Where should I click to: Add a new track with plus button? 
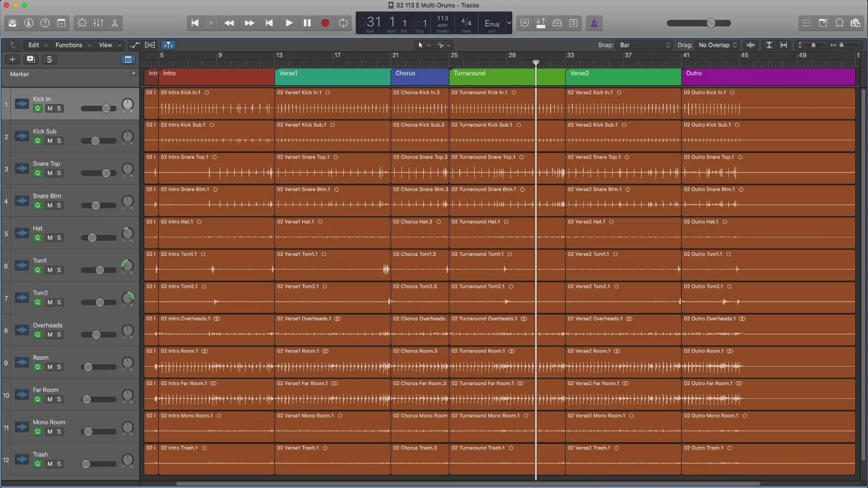(13, 60)
